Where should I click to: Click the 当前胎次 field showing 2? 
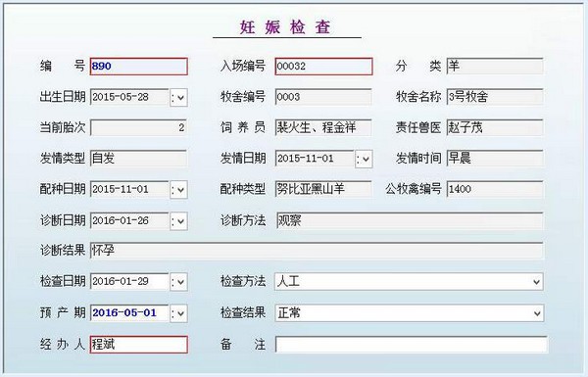tap(138, 128)
